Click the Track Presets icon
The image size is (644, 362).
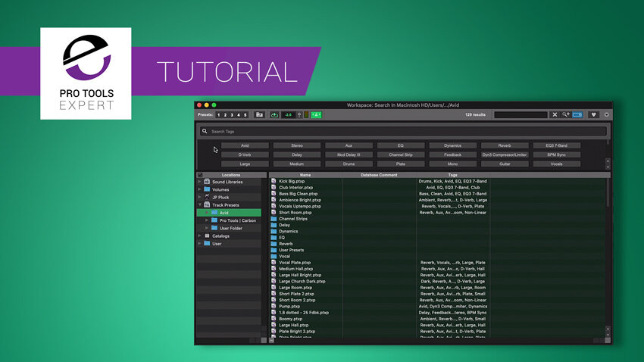click(207, 204)
